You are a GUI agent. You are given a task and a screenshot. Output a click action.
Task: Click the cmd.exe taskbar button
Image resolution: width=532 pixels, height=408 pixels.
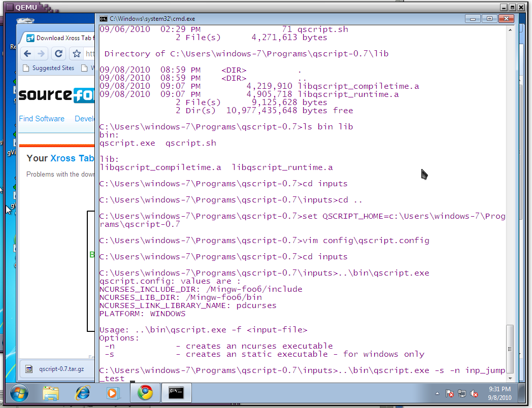coord(177,393)
